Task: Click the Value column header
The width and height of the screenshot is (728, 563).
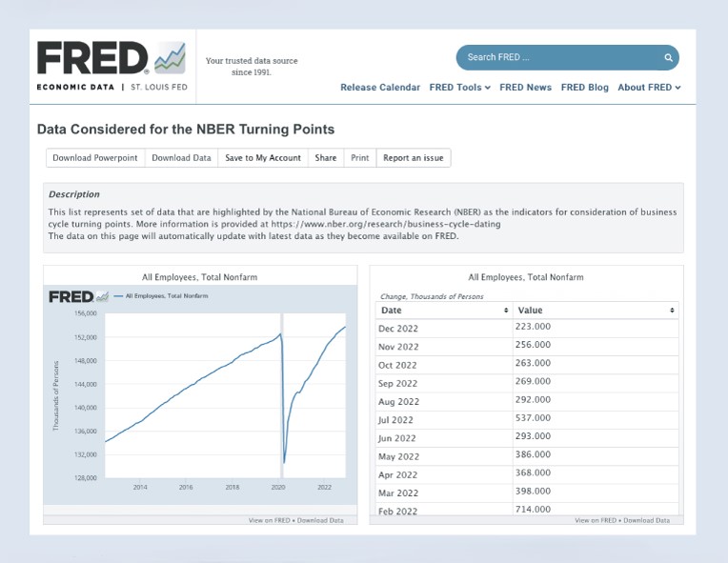Action: [x=596, y=310]
